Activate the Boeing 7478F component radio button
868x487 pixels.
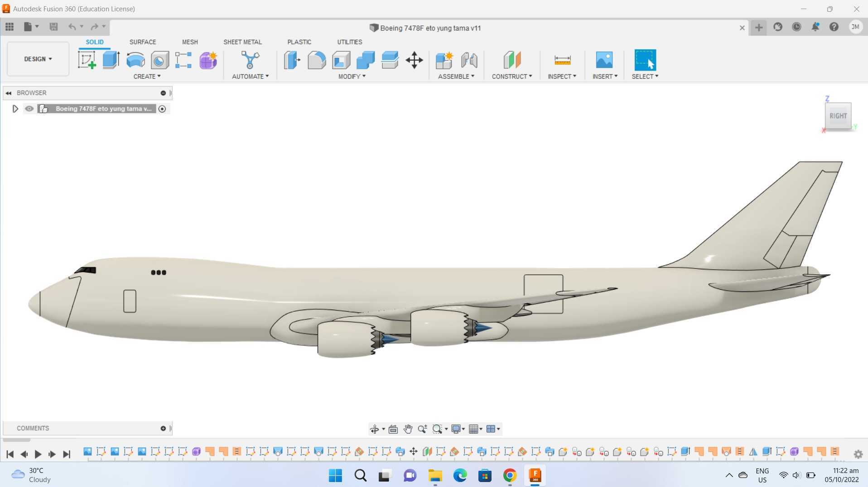[162, 109]
